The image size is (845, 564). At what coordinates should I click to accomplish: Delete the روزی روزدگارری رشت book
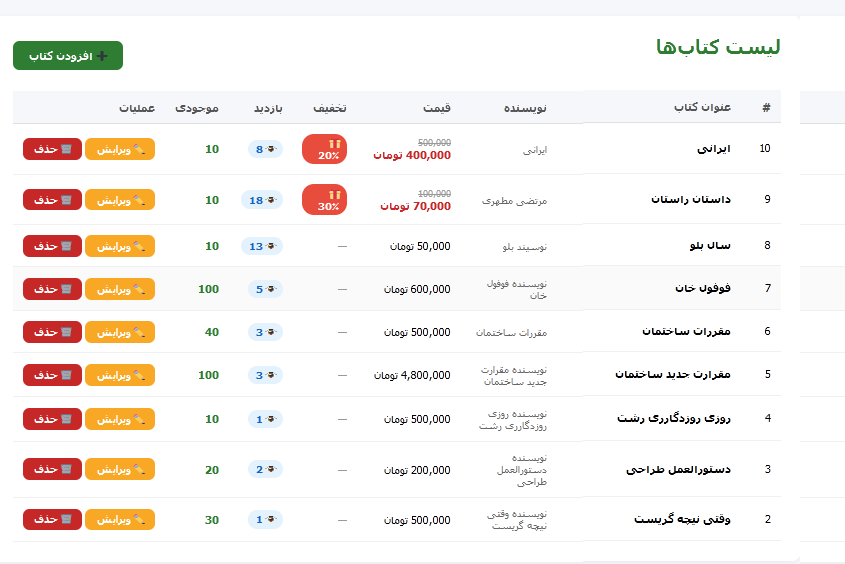coord(52,419)
